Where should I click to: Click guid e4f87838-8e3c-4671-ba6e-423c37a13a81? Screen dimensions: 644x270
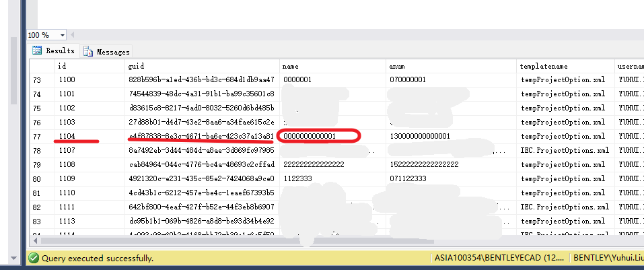(201, 137)
